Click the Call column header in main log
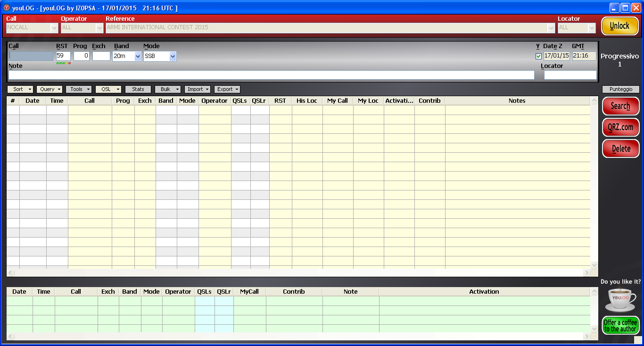The image size is (644, 346). click(90, 101)
